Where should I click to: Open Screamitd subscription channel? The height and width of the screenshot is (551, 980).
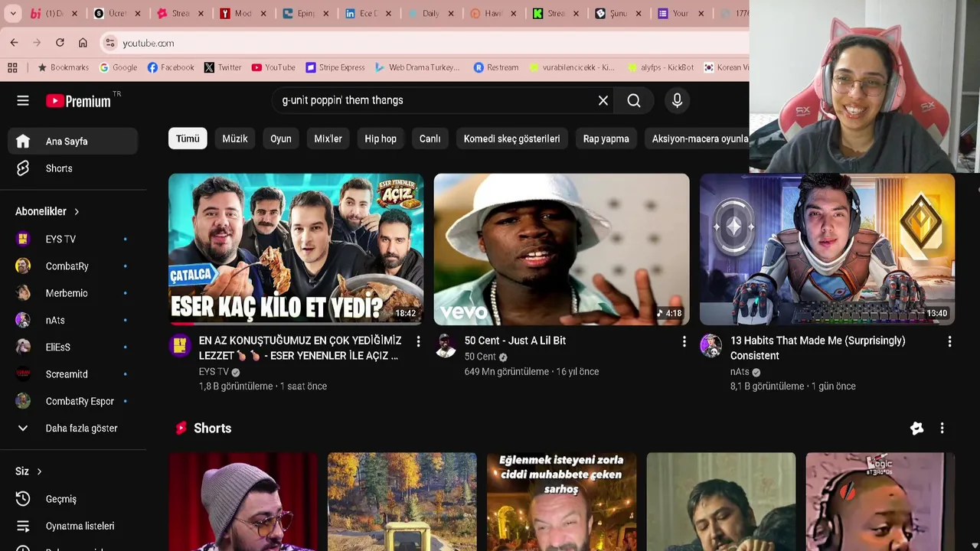click(73, 374)
